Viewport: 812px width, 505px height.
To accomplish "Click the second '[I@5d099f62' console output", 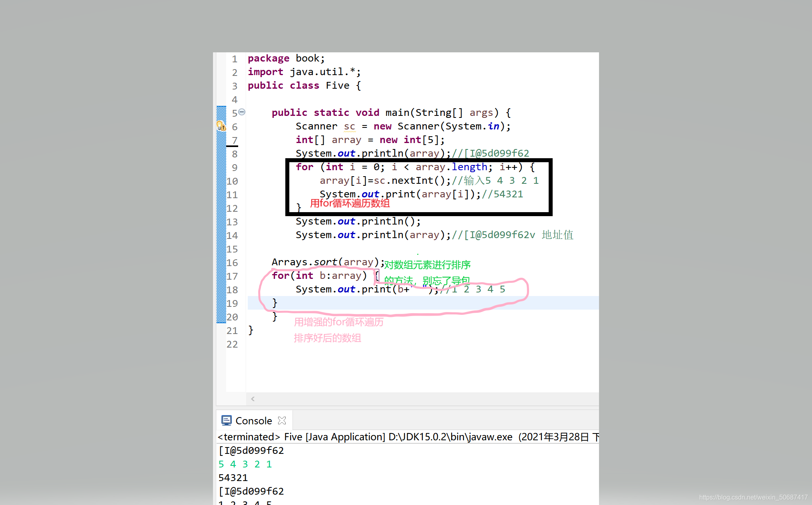I will click(x=251, y=491).
